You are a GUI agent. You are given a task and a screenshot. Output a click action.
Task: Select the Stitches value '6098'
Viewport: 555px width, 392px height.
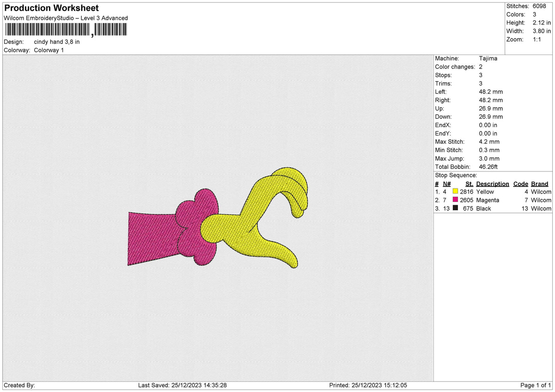tap(540, 6)
